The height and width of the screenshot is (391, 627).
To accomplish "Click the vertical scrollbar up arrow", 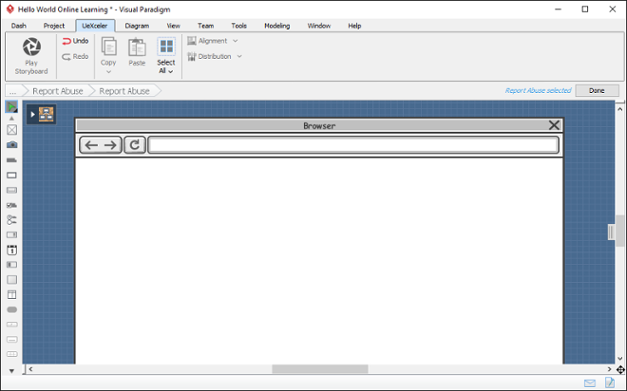I will 620,109.
